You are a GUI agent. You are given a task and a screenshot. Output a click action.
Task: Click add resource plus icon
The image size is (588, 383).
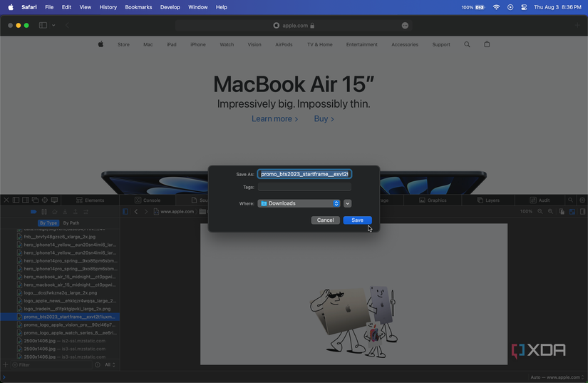[5, 364]
